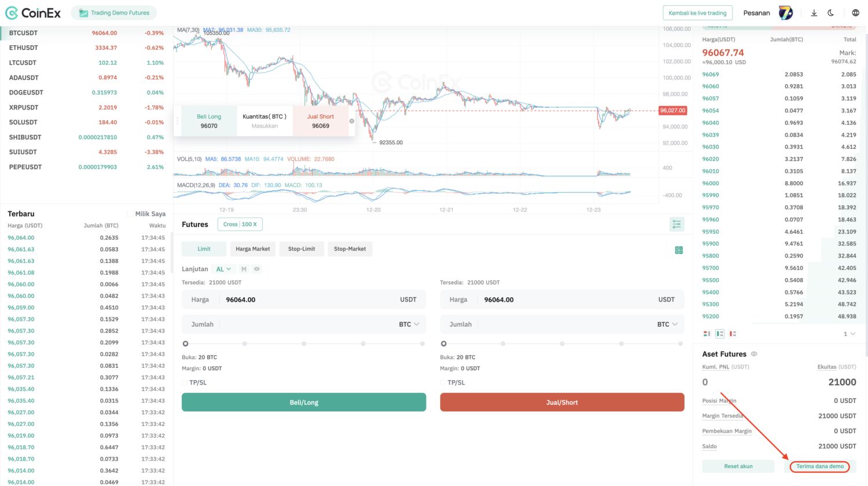This screenshot has width=868, height=486.
Task: Click quick order Kuantitas input
Action: (264, 126)
